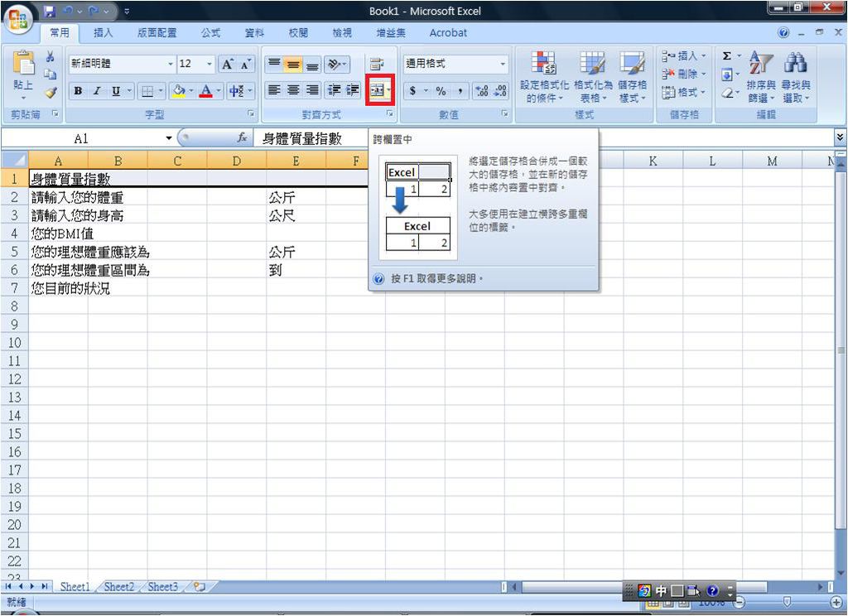Screen dimensions: 848x616
Task: Toggle Underline formatting
Action: tap(116, 91)
